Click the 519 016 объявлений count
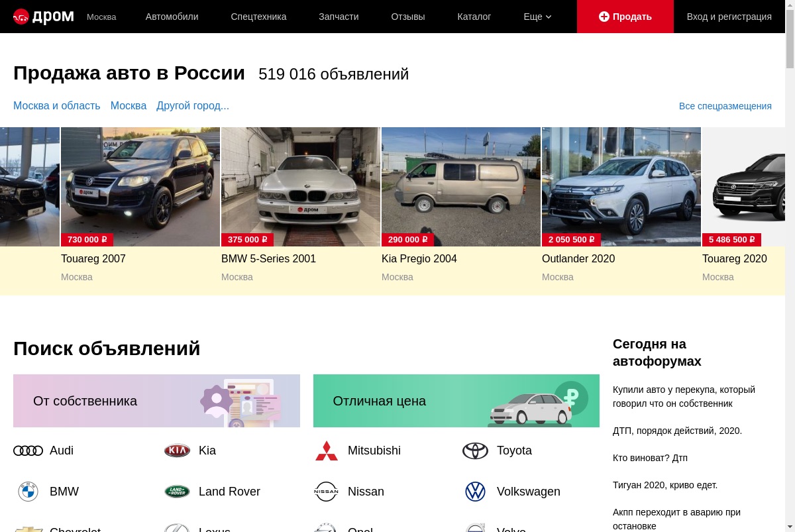This screenshot has width=795, height=532. point(333,74)
